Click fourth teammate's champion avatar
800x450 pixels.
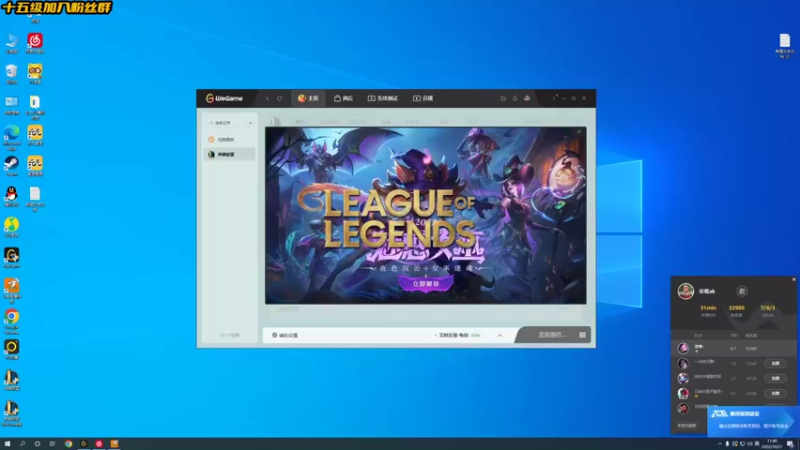pos(683,393)
